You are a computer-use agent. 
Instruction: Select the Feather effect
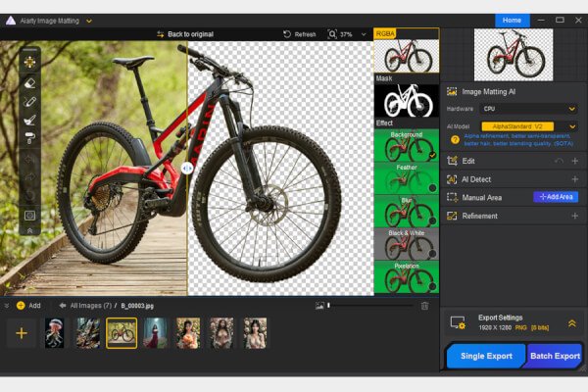pyautogui.click(x=407, y=178)
